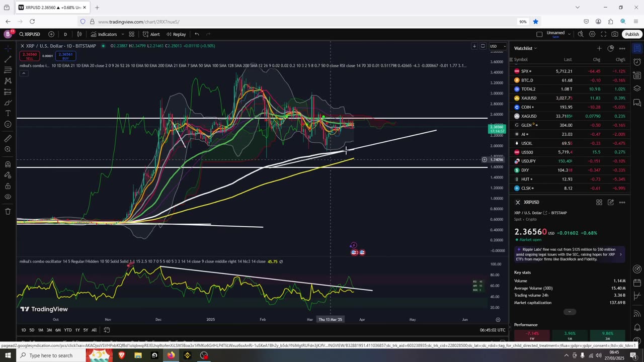This screenshot has width=644, height=362.
Task: Open the candlestick chart type selector
Action: click(x=79, y=34)
